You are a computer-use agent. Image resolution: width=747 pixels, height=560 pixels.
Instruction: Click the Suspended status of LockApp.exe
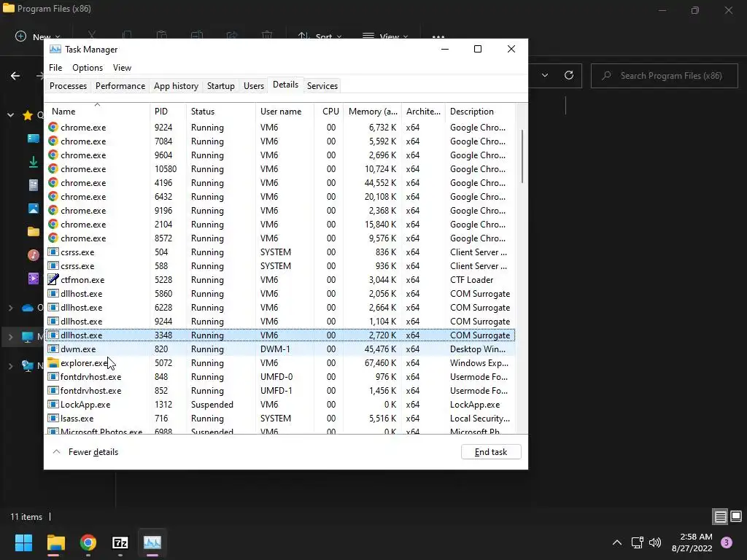[212, 404]
